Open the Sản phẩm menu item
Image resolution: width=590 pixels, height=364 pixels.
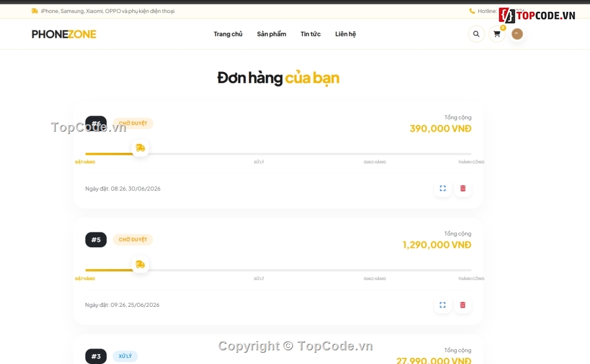271,34
